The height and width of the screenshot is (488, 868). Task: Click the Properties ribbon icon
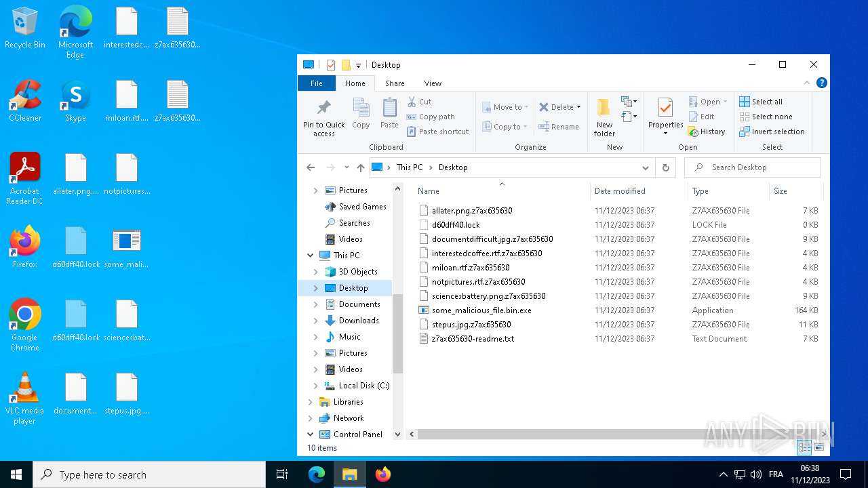(665, 107)
